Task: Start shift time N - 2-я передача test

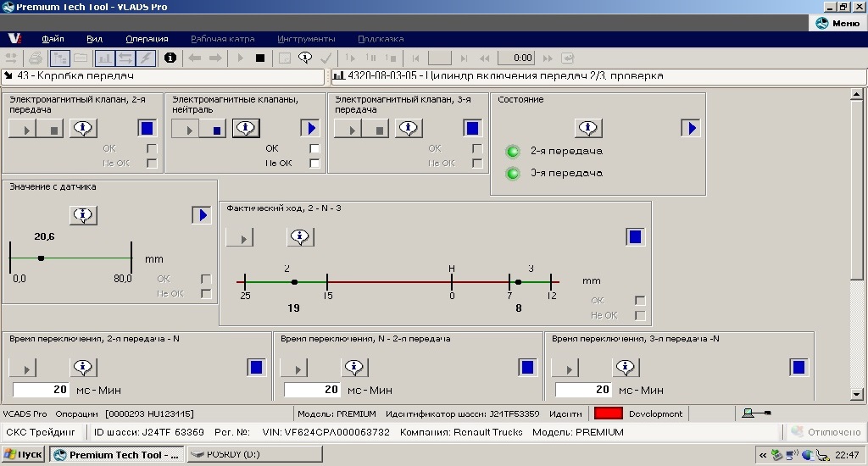Action: (294, 368)
